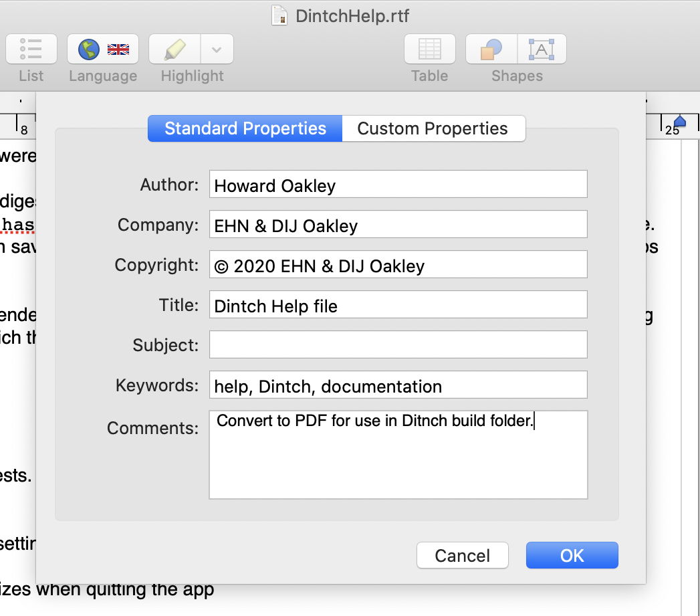Select the Standard Properties tab
Viewport: 700px width, 616px height.
click(245, 128)
